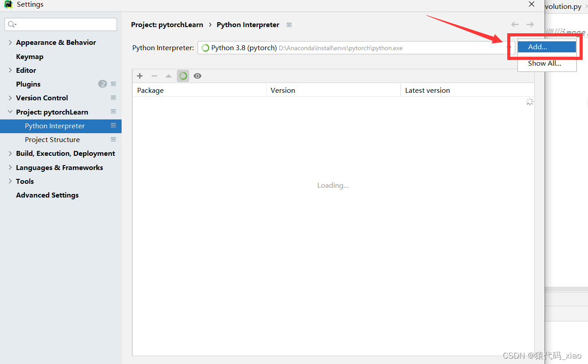Image resolution: width=588 pixels, height=364 pixels.
Task: Expand the Version Control section
Action: 10,98
